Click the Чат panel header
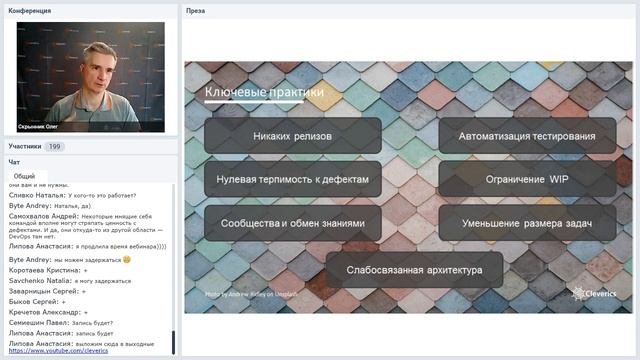Image resolution: width=640 pixels, height=360 pixels. [14, 162]
